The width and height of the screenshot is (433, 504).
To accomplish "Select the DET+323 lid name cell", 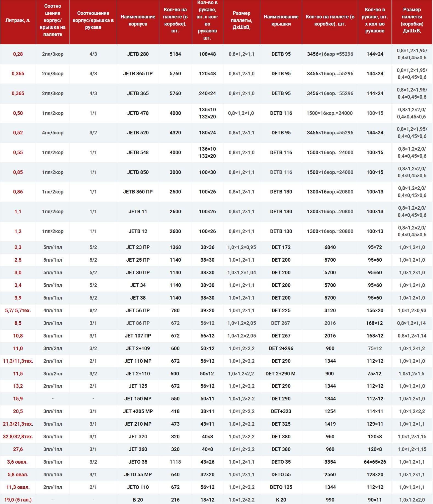I will click(x=281, y=411).
